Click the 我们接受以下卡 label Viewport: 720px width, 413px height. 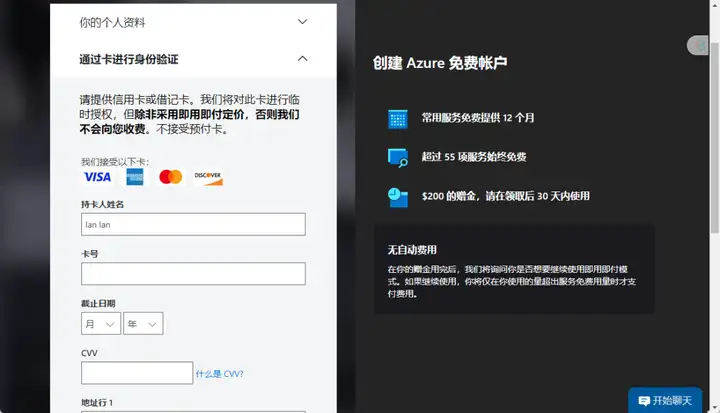115,162
